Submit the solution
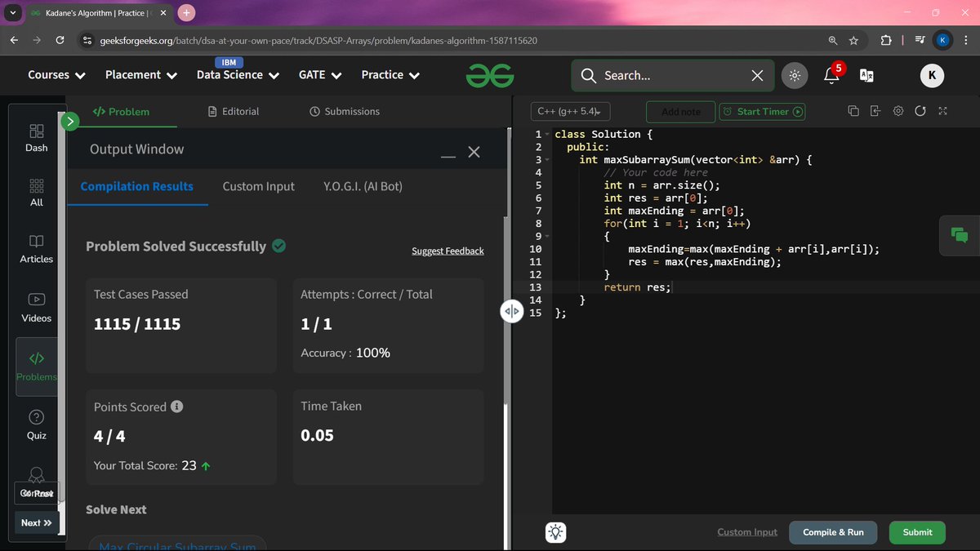The image size is (980, 551). (x=917, y=532)
